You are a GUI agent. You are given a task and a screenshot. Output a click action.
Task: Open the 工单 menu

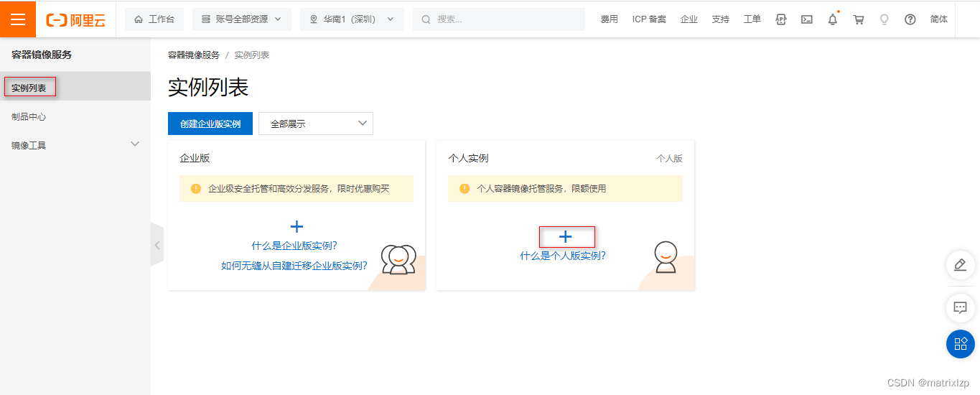(x=752, y=19)
